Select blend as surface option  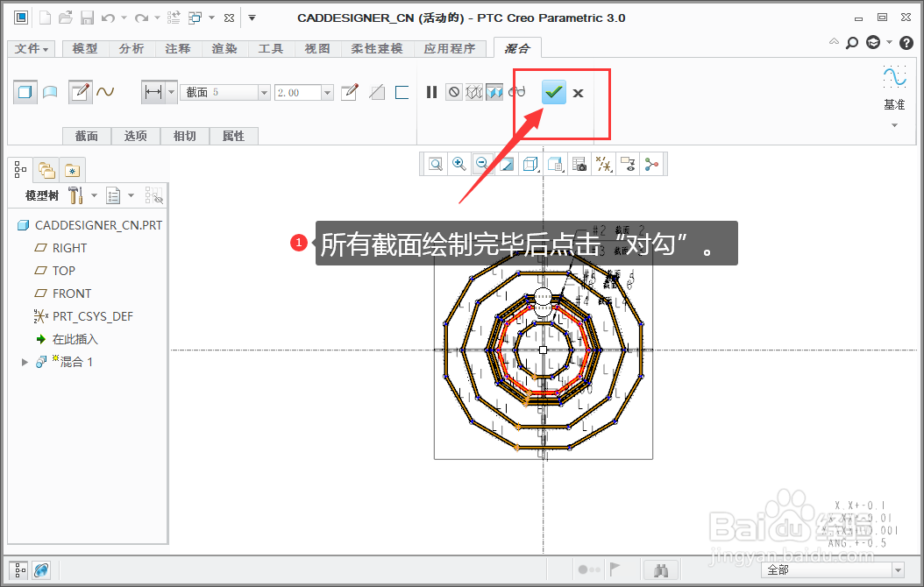50,92
